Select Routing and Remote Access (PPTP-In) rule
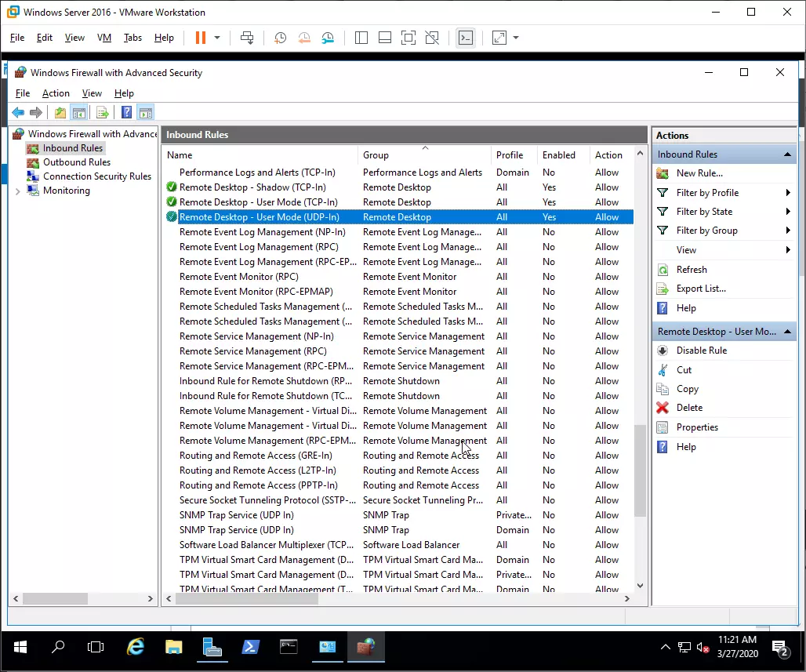This screenshot has height=672, width=806. [x=399, y=485]
